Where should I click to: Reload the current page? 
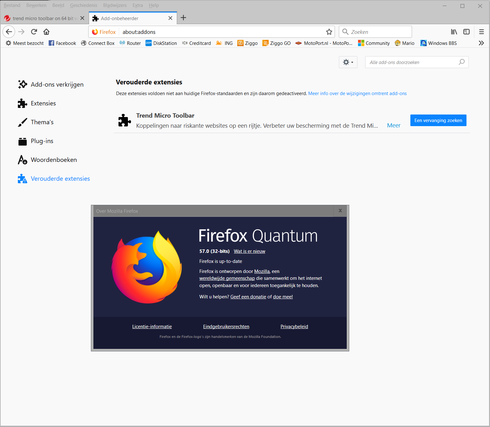34,32
